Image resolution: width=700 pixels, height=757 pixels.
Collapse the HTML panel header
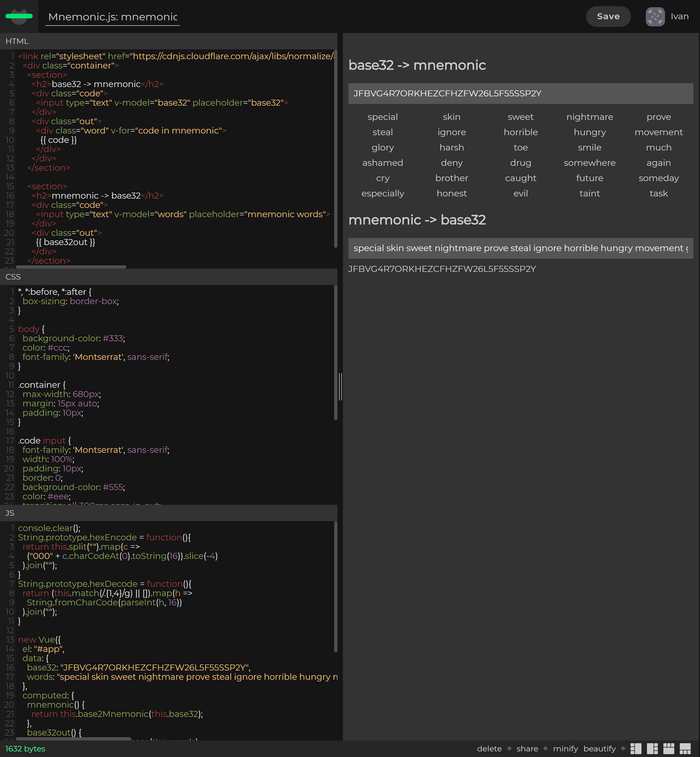click(168, 41)
